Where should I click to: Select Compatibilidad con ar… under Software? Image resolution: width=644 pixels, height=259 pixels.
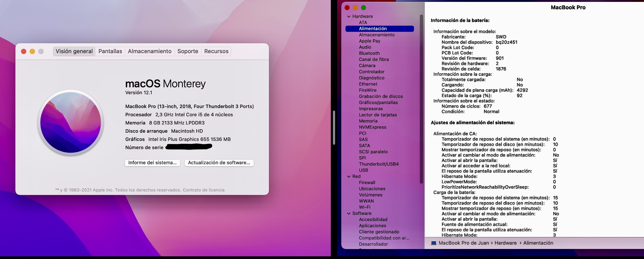coord(384,238)
